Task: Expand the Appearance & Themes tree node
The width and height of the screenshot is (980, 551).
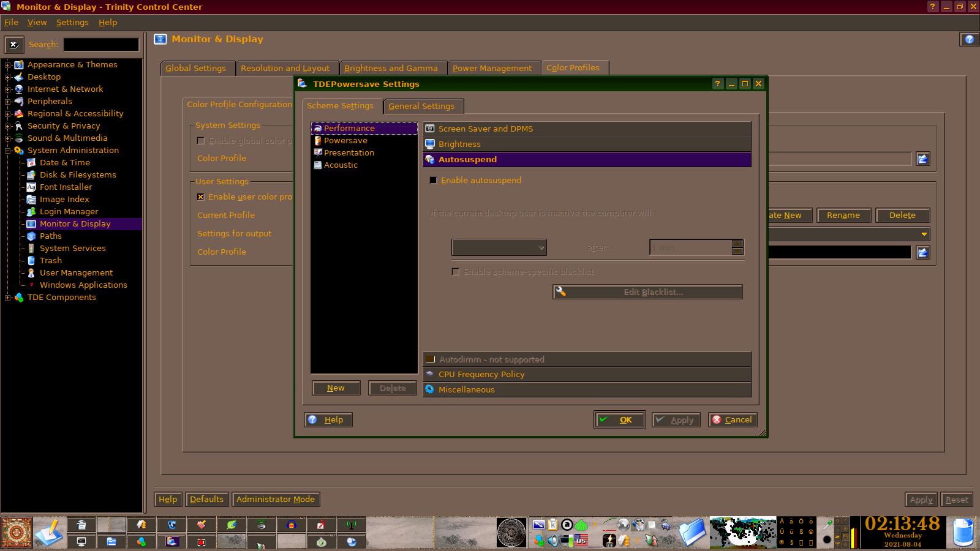Action: pos(8,64)
